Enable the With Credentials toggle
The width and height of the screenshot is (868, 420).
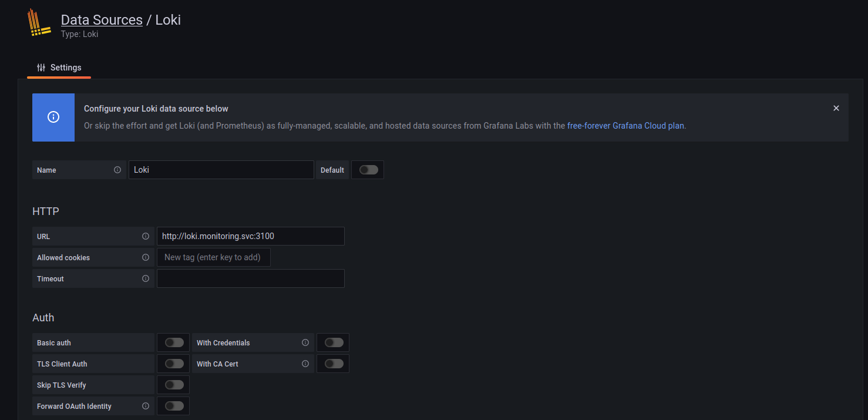point(334,342)
